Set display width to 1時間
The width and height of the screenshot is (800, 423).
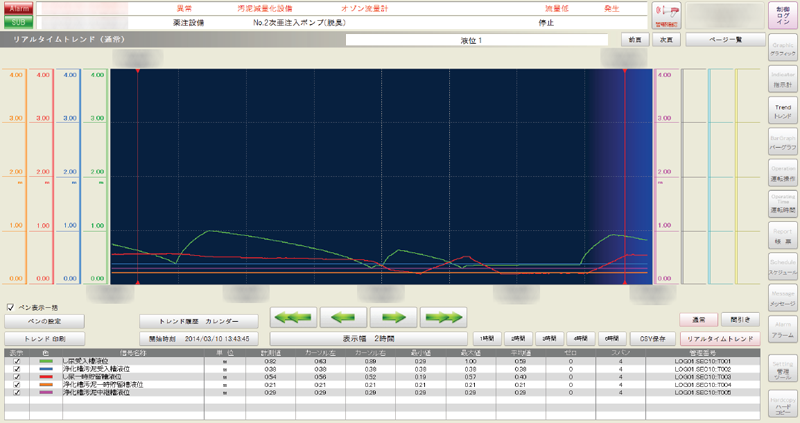(x=487, y=339)
